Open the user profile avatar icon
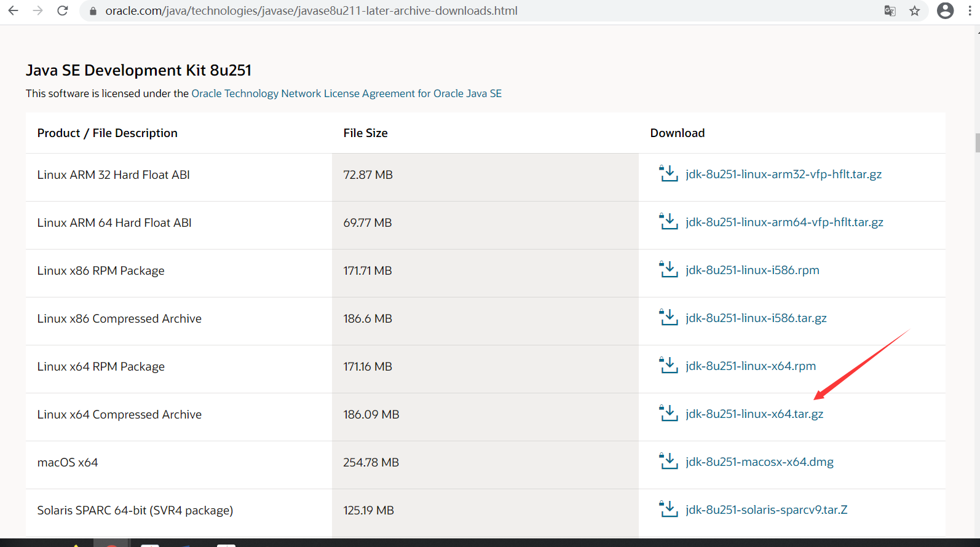980x547 pixels. (x=945, y=10)
